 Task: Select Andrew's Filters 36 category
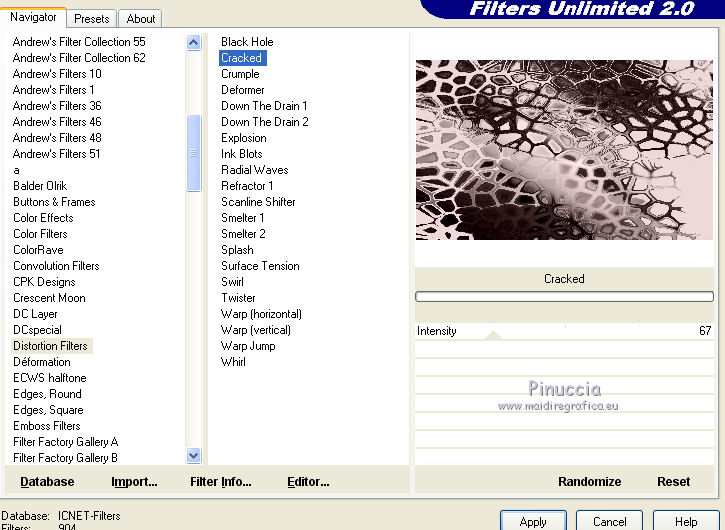point(57,106)
